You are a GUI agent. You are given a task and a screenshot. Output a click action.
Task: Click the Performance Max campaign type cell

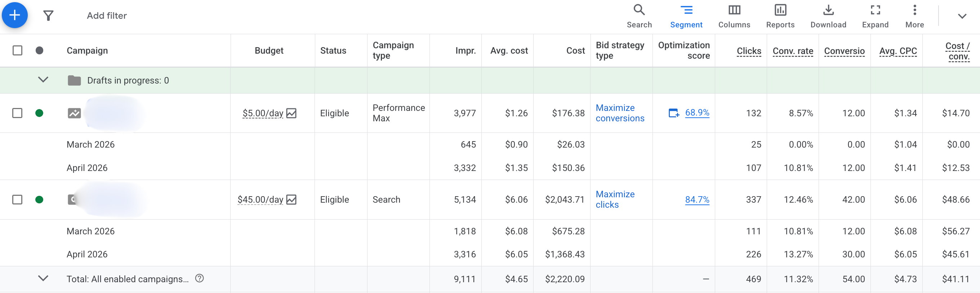[x=398, y=113]
